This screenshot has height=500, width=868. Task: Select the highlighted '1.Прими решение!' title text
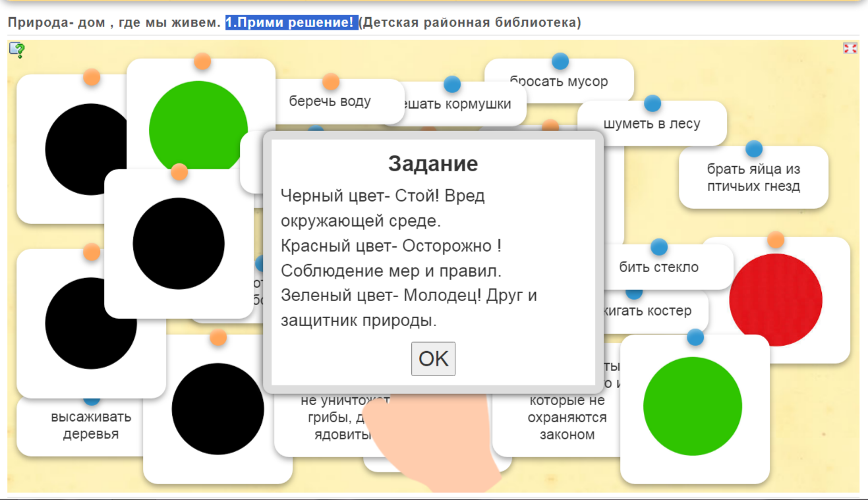(x=291, y=23)
